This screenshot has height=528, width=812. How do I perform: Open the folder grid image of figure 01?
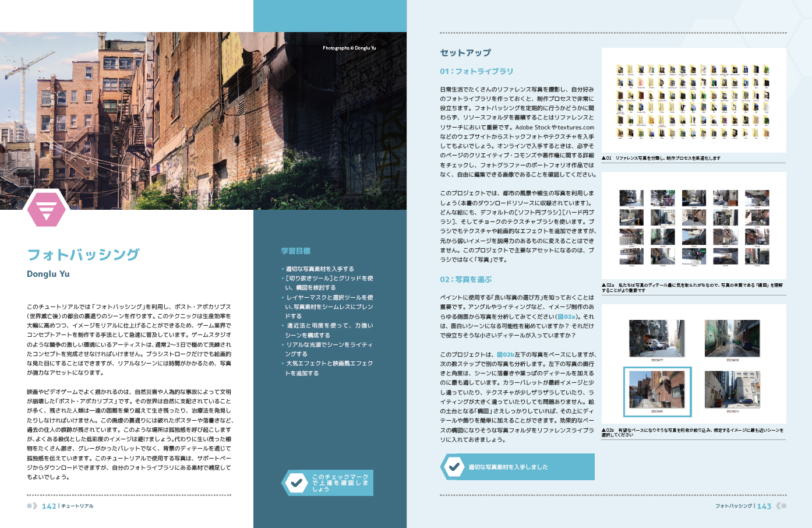[x=693, y=101]
